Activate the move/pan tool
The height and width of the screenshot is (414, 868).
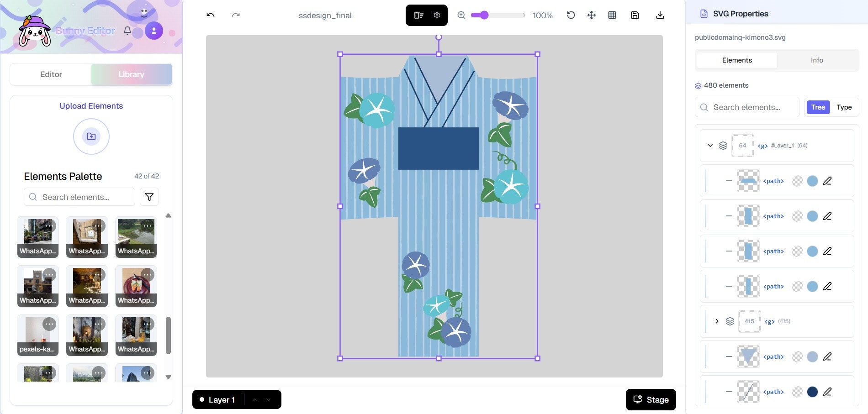click(591, 15)
